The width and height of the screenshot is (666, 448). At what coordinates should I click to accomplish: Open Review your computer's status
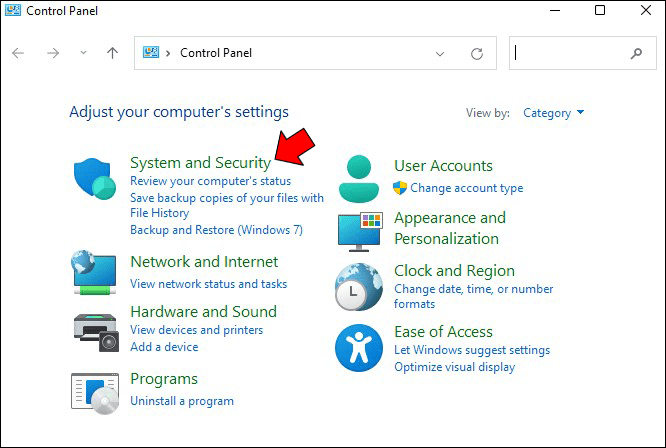click(x=210, y=181)
